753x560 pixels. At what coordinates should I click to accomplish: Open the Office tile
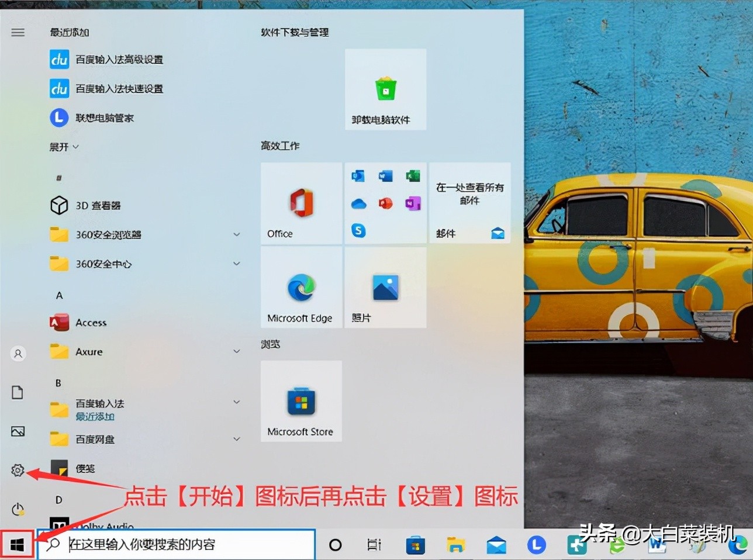pos(300,203)
